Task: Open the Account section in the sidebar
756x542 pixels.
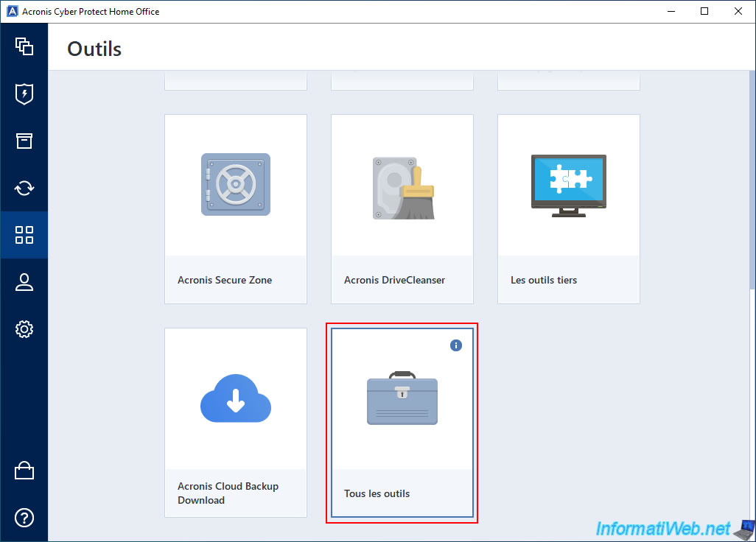Action: [24, 282]
